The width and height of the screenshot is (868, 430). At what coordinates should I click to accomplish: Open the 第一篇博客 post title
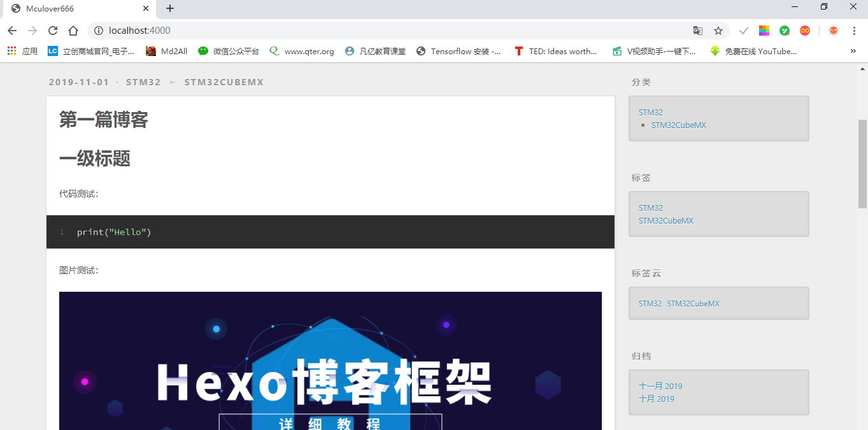[104, 119]
